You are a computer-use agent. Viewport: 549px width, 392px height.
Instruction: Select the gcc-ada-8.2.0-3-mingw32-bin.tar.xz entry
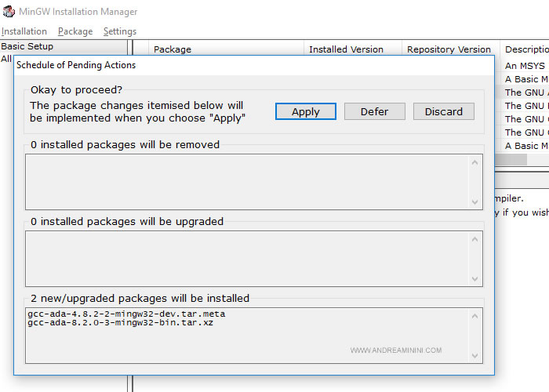[121, 323]
